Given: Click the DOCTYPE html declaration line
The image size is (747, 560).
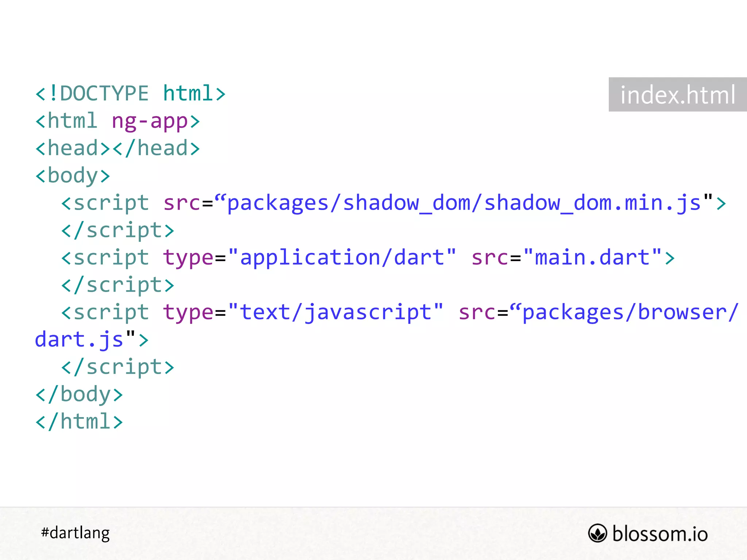Looking at the screenshot, I should (130, 93).
